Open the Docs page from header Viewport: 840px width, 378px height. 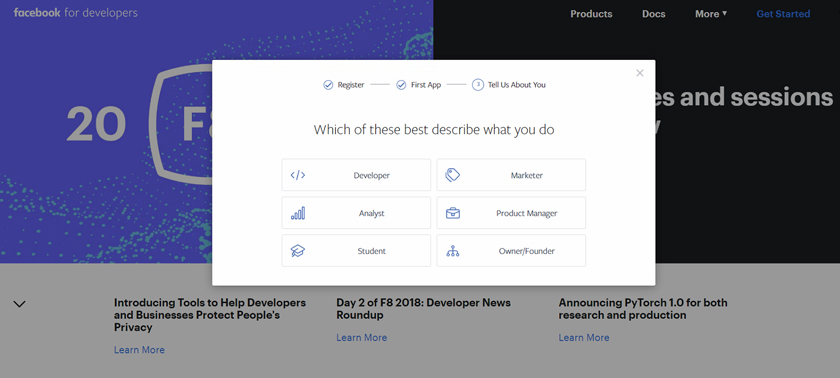[x=654, y=14]
